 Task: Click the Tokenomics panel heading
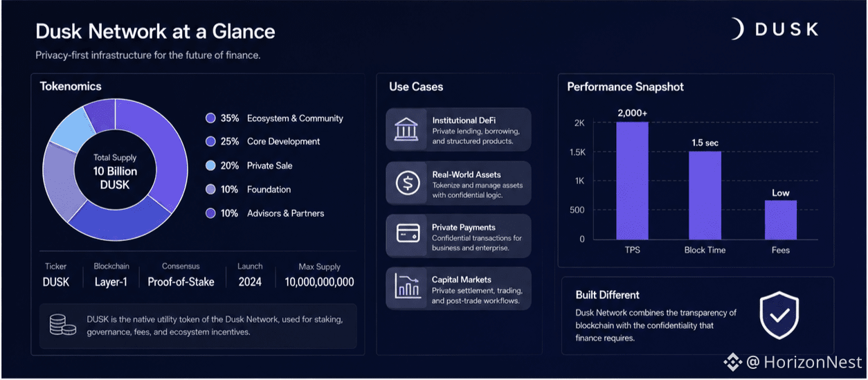(x=71, y=87)
